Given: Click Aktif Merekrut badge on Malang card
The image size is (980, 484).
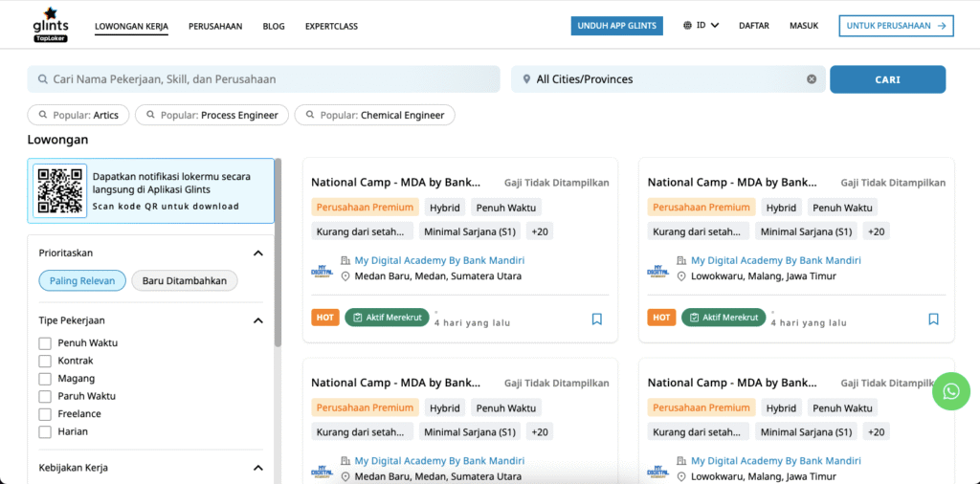Looking at the screenshot, I should pos(724,318).
